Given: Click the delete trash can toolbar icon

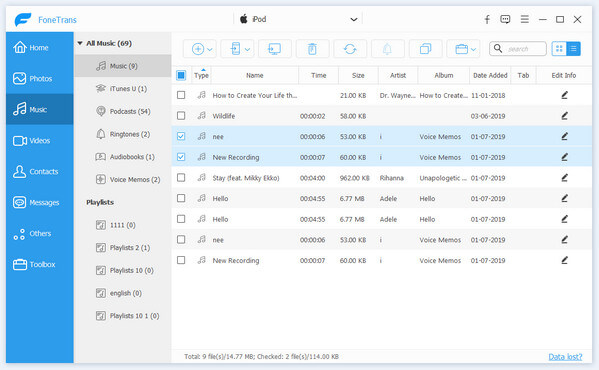Looking at the screenshot, I should [312, 49].
